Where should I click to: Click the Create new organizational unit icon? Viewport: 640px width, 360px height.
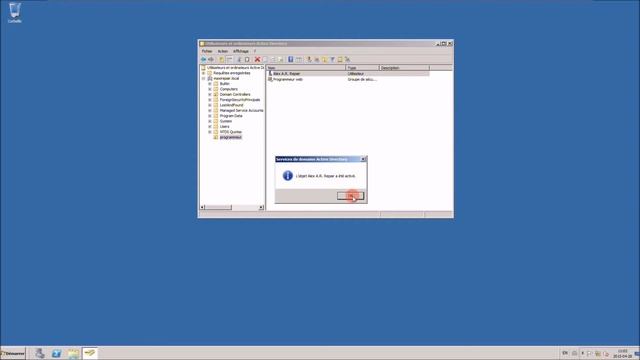(324, 60)
